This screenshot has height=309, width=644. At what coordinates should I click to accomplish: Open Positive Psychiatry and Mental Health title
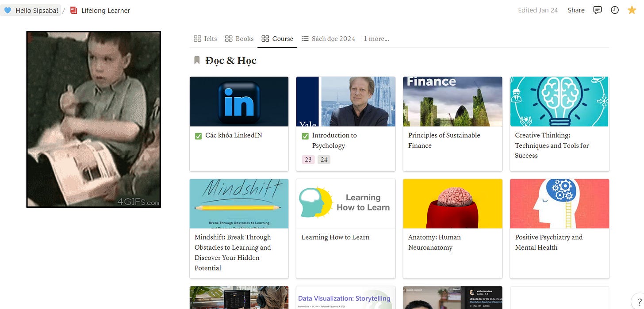pyautogui.click(x=548, y=242)
